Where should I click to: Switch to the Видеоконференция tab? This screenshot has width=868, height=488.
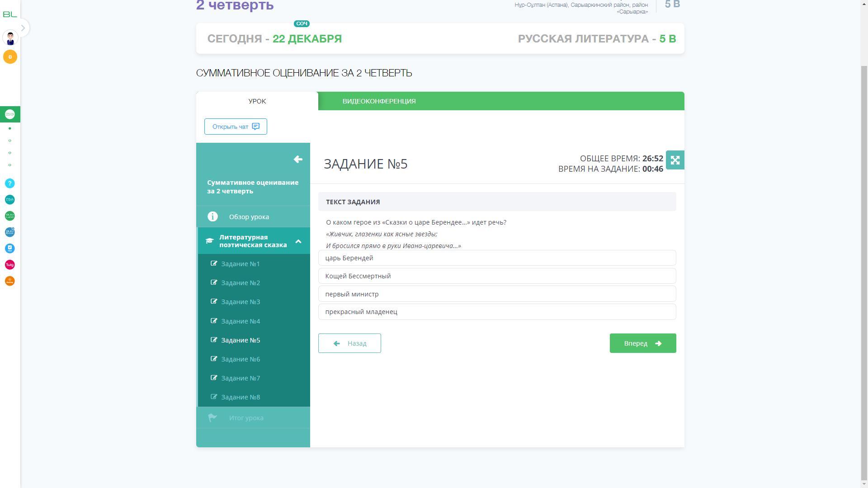click(379, 101)
